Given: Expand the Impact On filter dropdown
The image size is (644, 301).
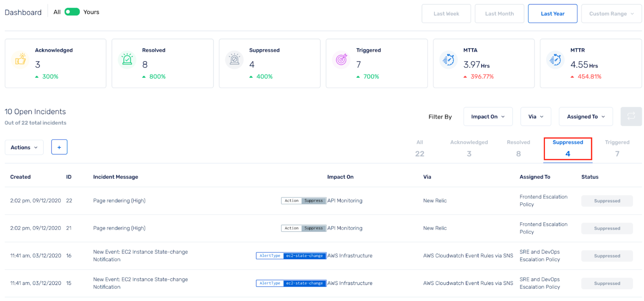Looking at the screenshot, I should tap(488, 116).
